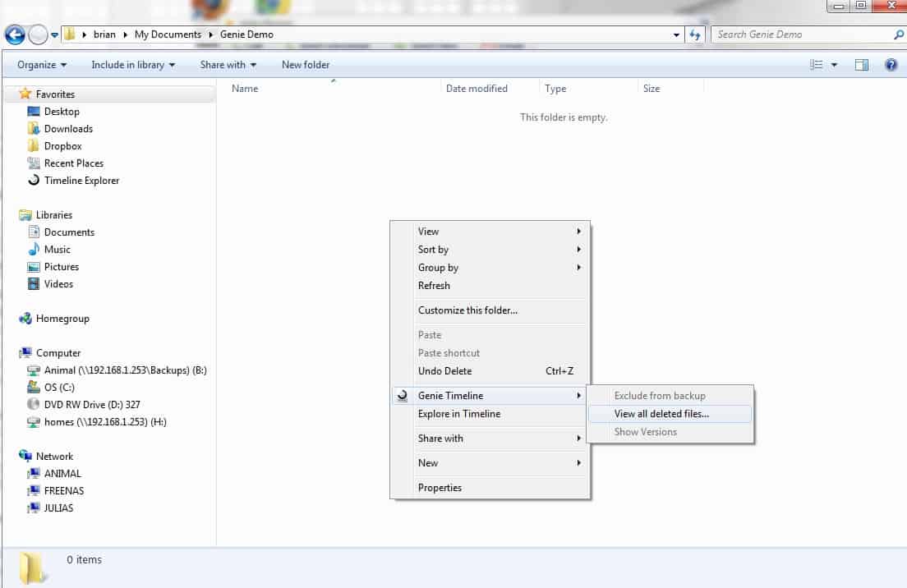Select Computer in navigation pane

pyautogui.click(x=58, y=353)
